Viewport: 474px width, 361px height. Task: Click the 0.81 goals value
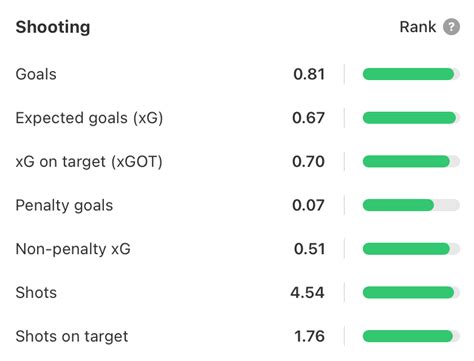click(309, 74)
